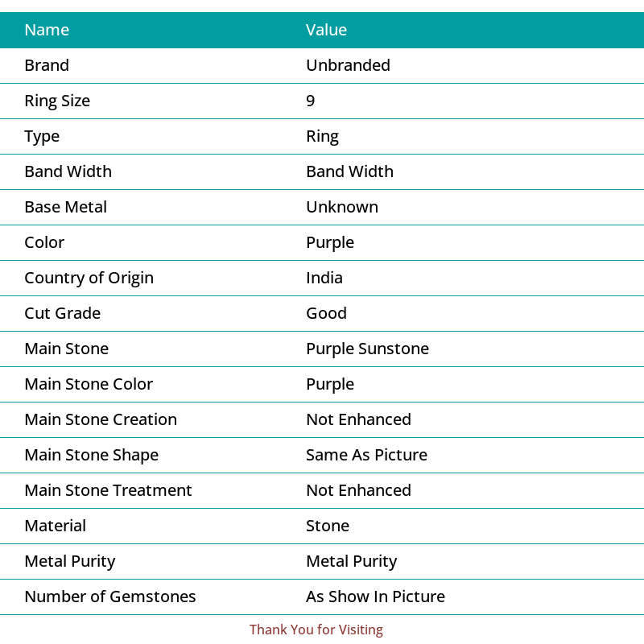644x644 pixels.
Task: Click the Name column header
Action: [x=47, y=30]
